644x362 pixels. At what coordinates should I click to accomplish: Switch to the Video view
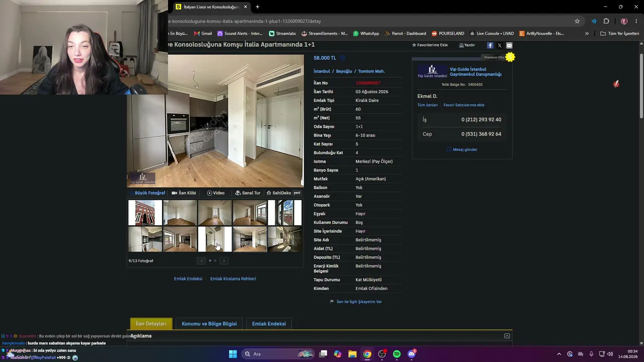tap(216, 193)
